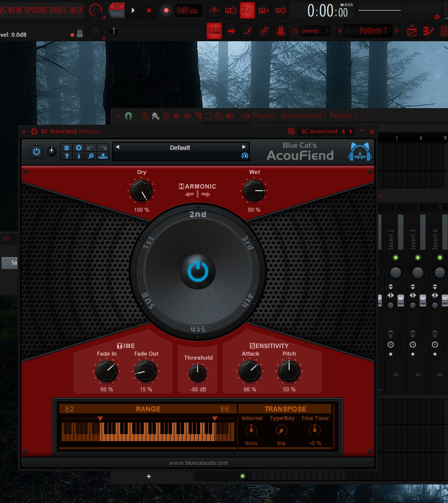Toggle AcouFiend plugin bypass power button
Image resolution: width=448 pixels, height=503 pixels.
pos(37,151)
